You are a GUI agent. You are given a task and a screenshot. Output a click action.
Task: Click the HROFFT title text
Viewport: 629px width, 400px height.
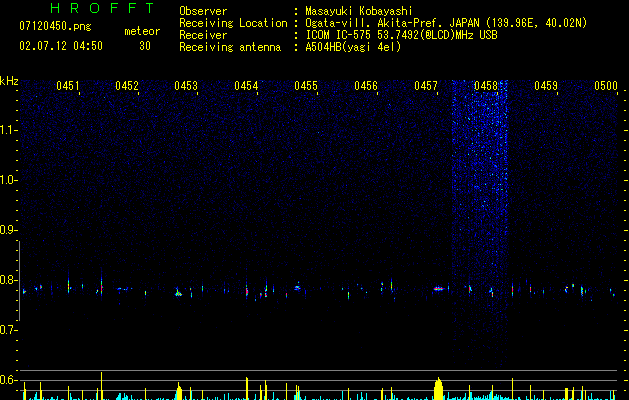[x=102, y=8]
